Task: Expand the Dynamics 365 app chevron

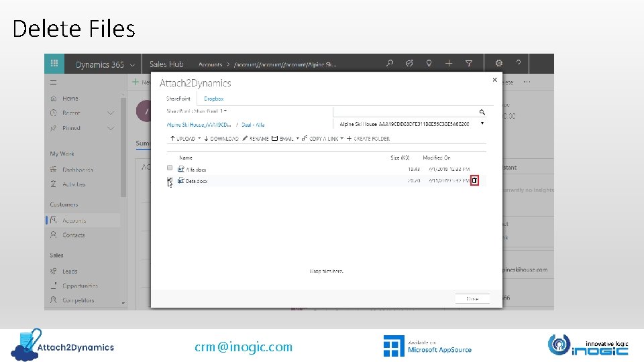Action: [x=132, y=65]
